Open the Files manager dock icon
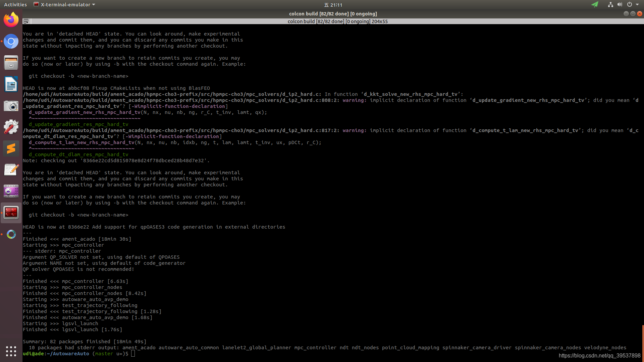Viewport: 644px width, 362px height. tap(11, 63)
